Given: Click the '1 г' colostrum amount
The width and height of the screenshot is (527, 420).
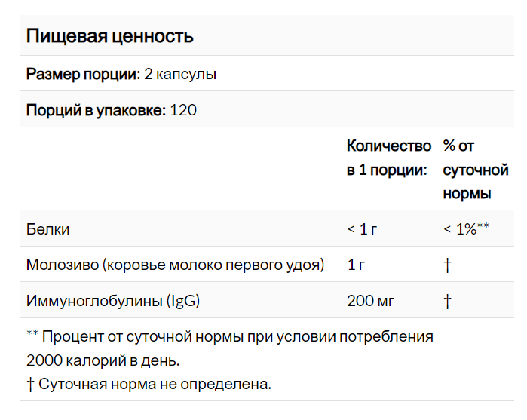Looking at the screenshot, I should pos(357,265).
